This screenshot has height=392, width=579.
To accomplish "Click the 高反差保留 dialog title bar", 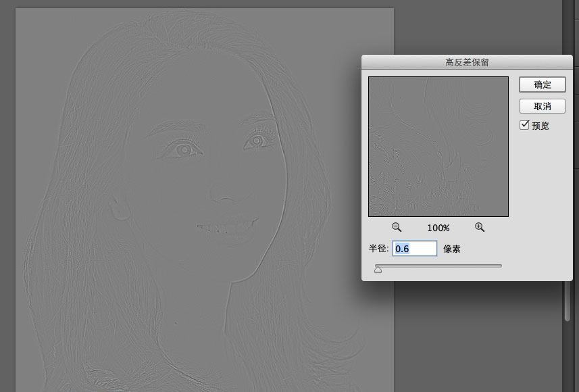I will coord(466,62).
